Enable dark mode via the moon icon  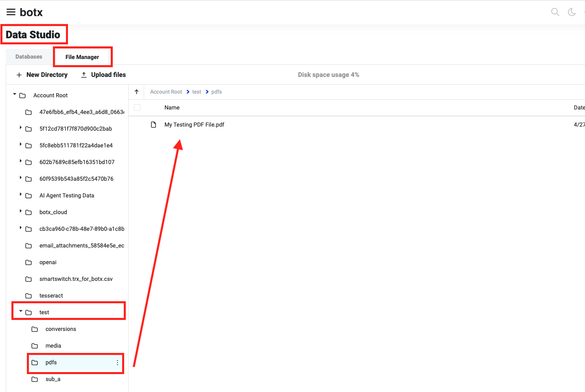tap(572, 12)
